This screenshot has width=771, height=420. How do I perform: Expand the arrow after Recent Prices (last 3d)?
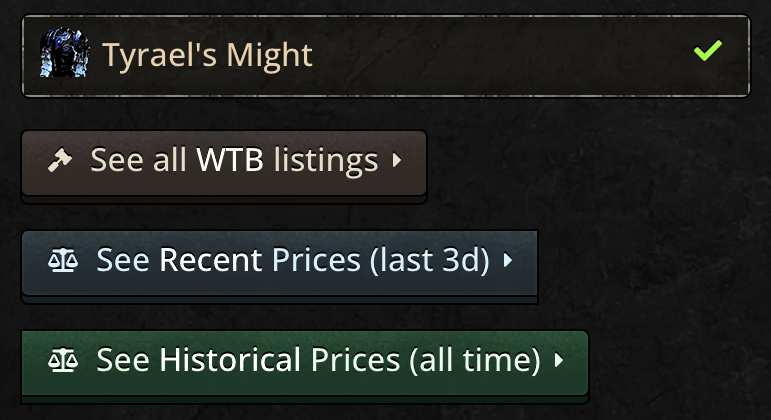pyautogui.click(x=508, y=261)
